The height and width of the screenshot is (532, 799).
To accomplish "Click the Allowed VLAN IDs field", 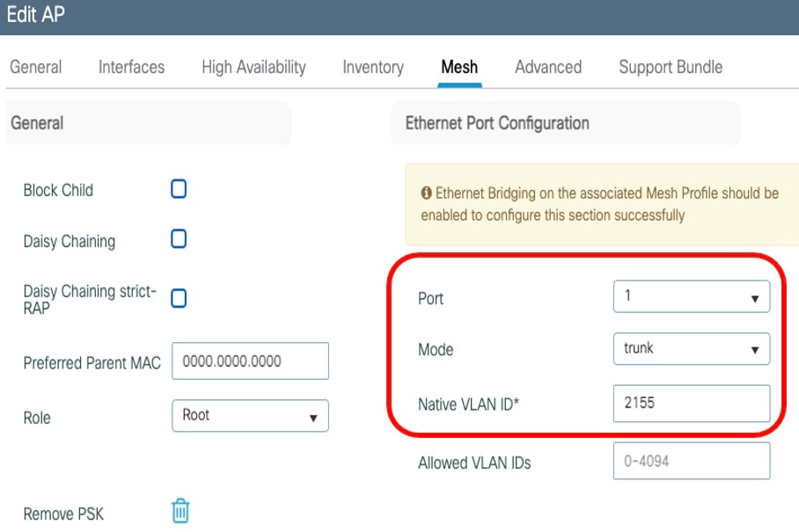I will pos(691,460).
